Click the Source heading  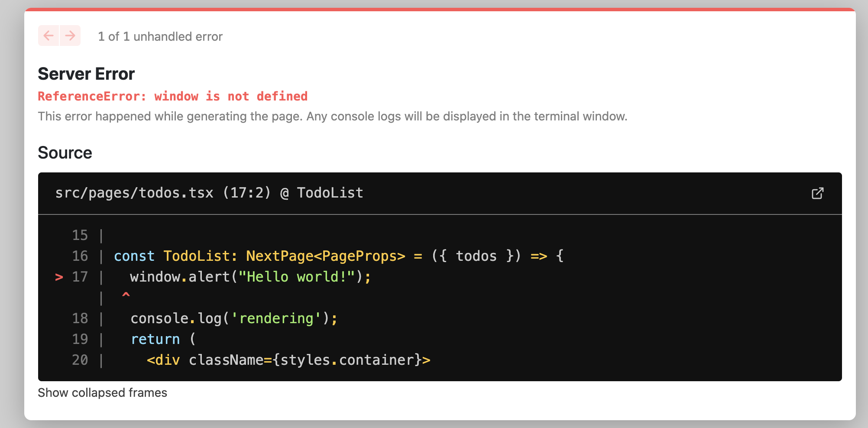(65, 153)
